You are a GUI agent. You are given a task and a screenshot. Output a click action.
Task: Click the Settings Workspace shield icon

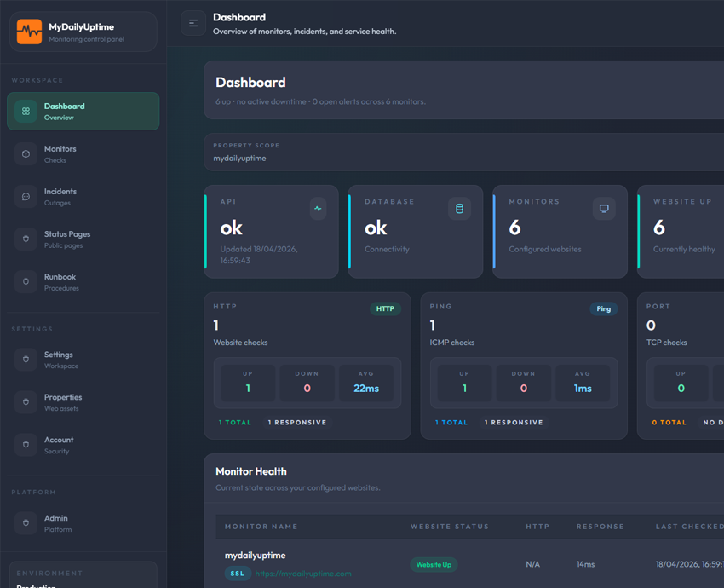(26, 360)
